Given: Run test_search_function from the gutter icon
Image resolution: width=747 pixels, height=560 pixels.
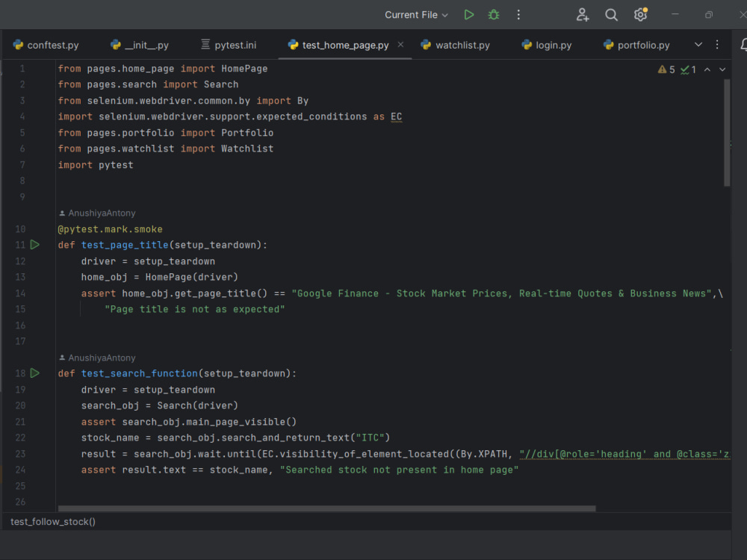Looking at the screenshot, I should (x=35, y=373).
